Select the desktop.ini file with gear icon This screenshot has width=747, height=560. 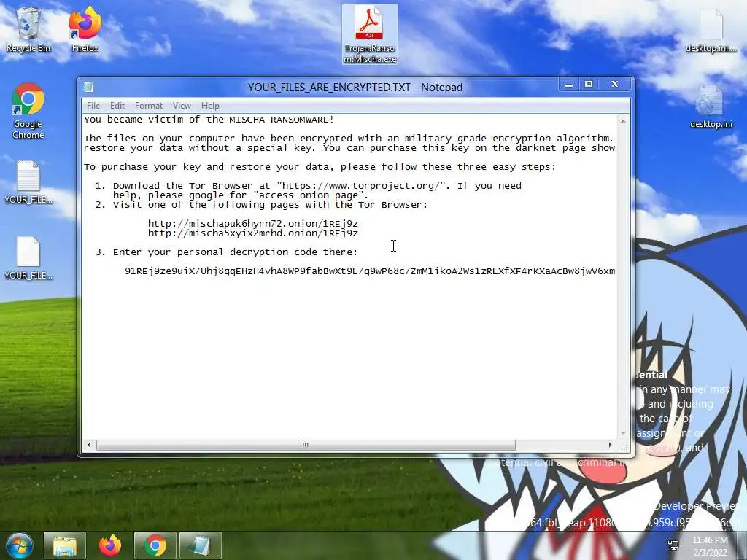[711, 107]
